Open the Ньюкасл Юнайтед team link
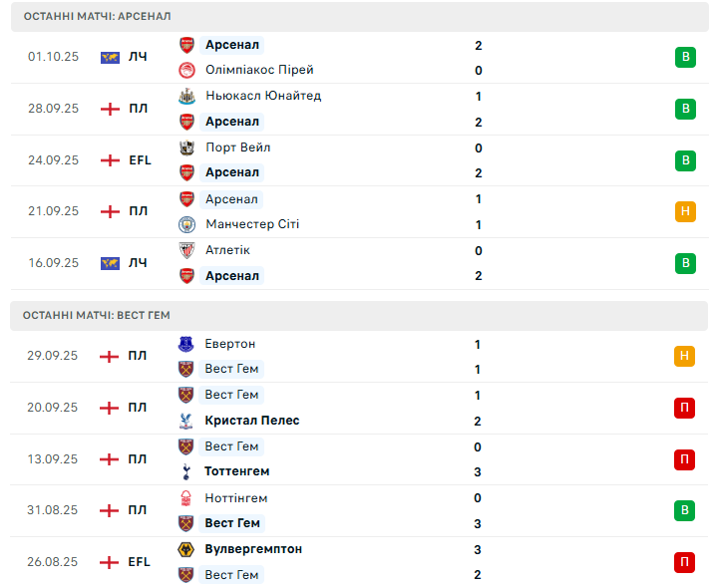This screenshot has width=718, height=588. pos(263,96)
